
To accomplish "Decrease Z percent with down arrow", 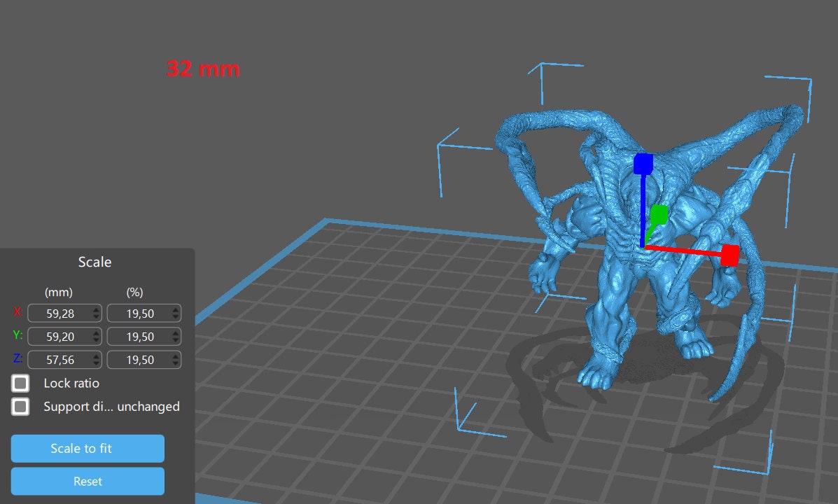I will [x=175, y=363].
